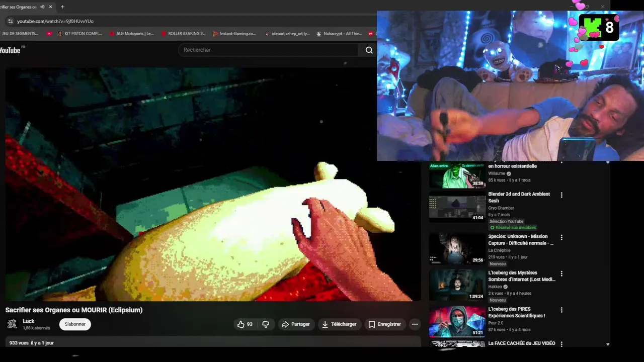Viewport: 644px width, 362px height.
Task: Open site information icon in address bar
Action: point(10,21)
